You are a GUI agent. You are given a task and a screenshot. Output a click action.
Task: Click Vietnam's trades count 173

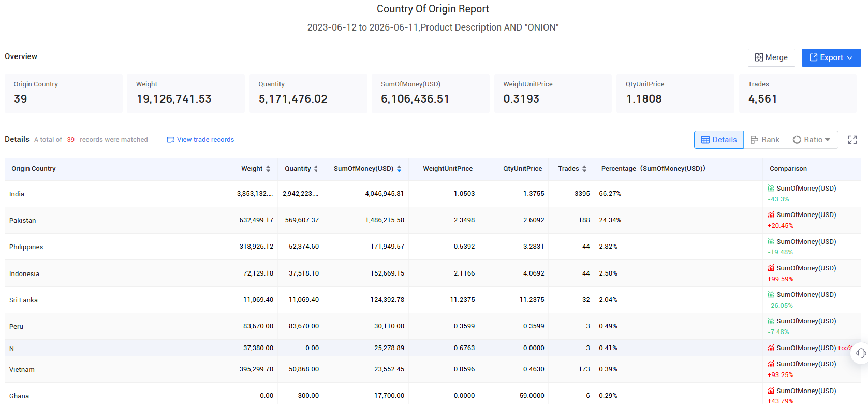584,369
